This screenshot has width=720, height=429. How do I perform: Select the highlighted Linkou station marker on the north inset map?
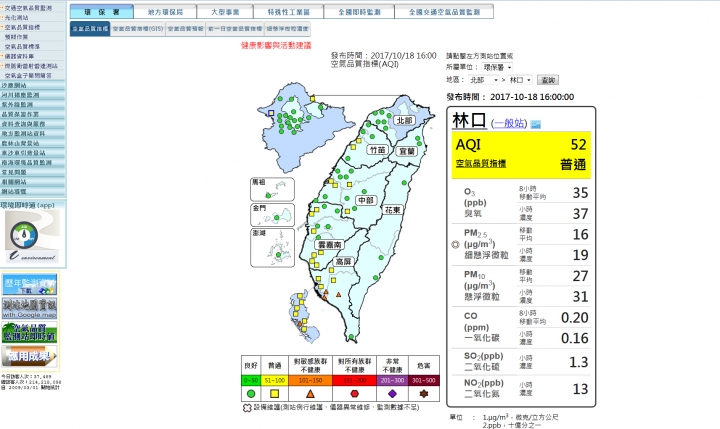click(271, 113)
